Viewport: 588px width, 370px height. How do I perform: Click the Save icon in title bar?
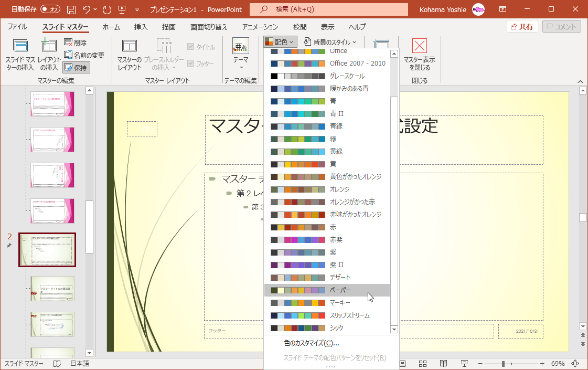(71, 9)
